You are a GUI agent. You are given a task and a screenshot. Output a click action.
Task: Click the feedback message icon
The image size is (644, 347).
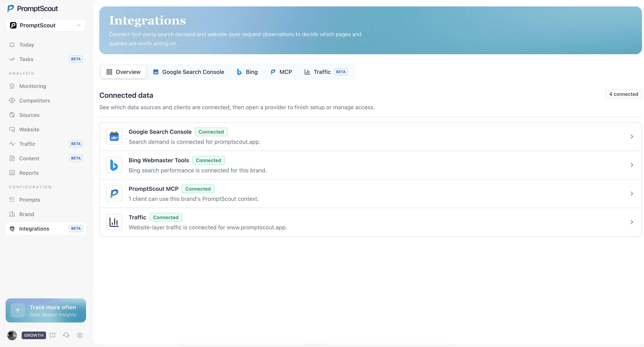[52, 335]
